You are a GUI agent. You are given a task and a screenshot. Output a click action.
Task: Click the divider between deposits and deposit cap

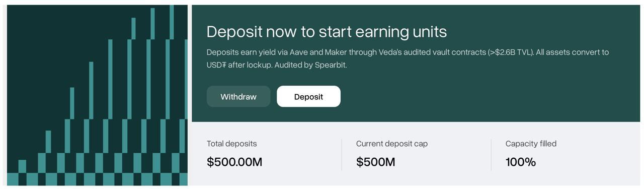pyautogui.click(x=342, y=155)
